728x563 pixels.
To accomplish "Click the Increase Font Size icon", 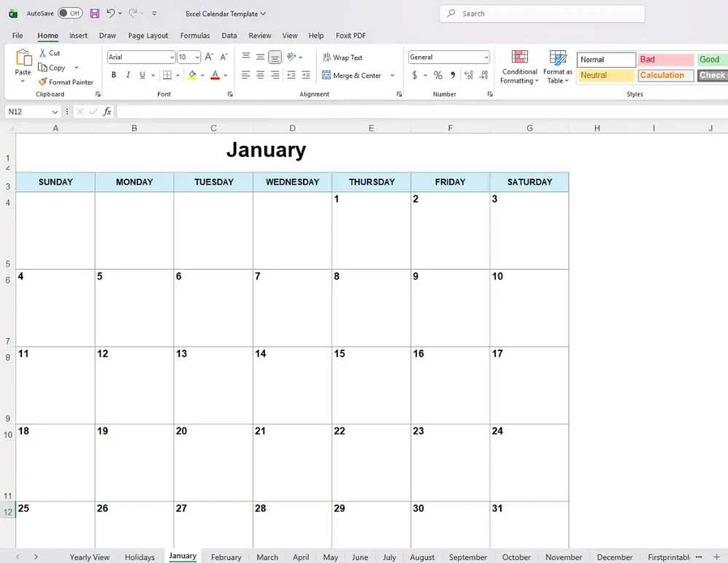I will 208,55.
